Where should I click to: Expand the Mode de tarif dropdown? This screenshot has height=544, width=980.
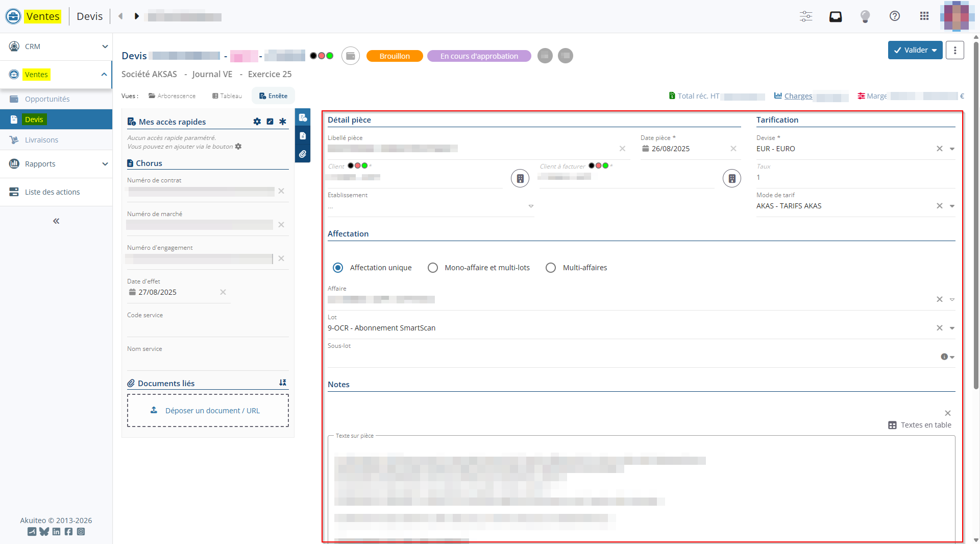[x=952, y=206]
